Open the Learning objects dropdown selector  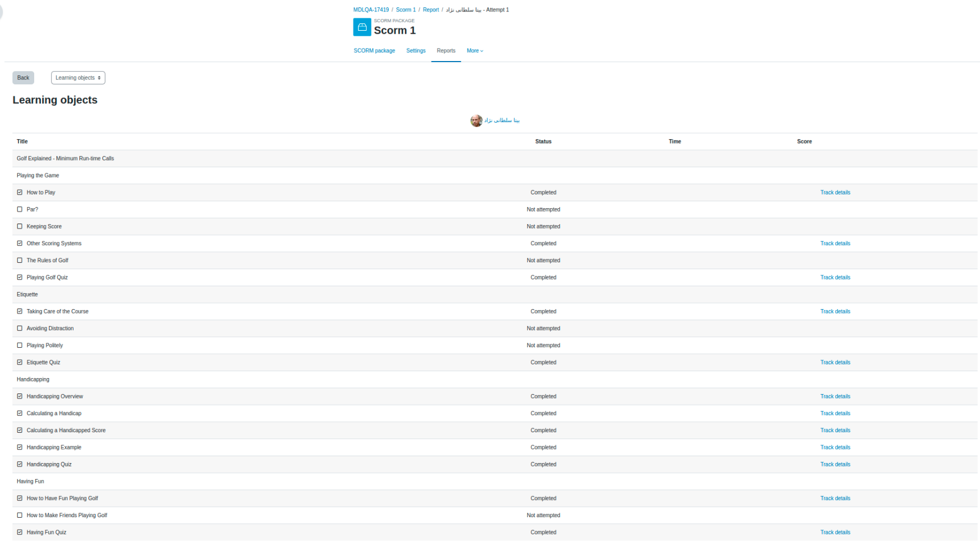pyautogui.click(x=78, y=78)
